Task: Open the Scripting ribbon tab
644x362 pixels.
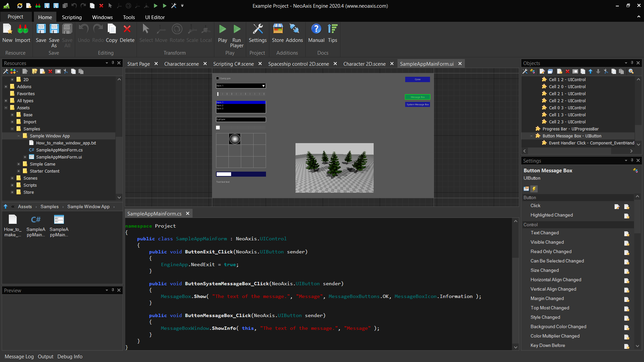Action: [71, 17]
